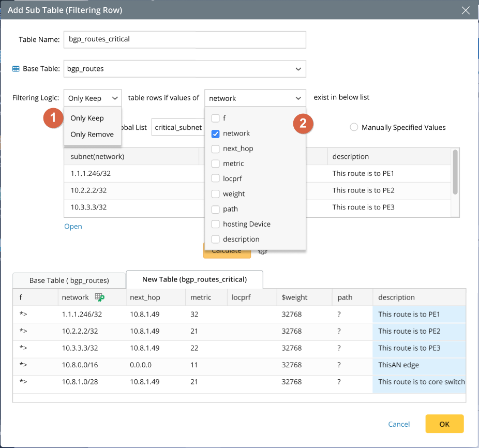Click the Cancel link

pos(399,424)
